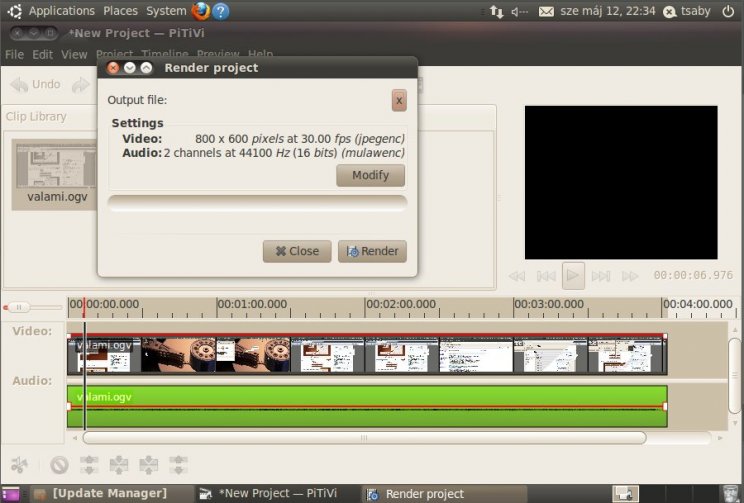Click the vertical timeline scrollbar
This screenshot has width=744, height=503.
click(x=735, y=375)
